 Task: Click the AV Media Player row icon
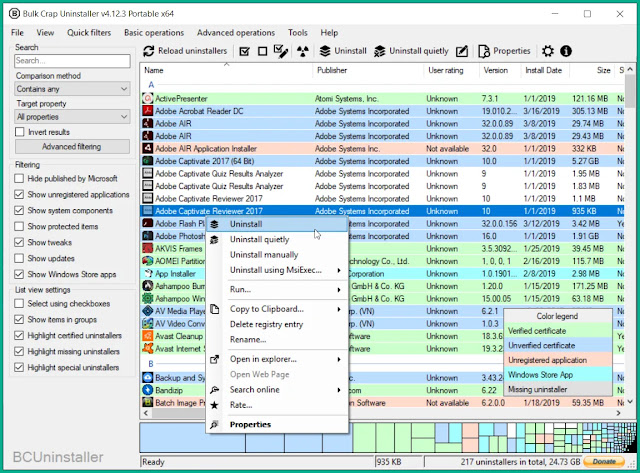[x=148, y=311]
